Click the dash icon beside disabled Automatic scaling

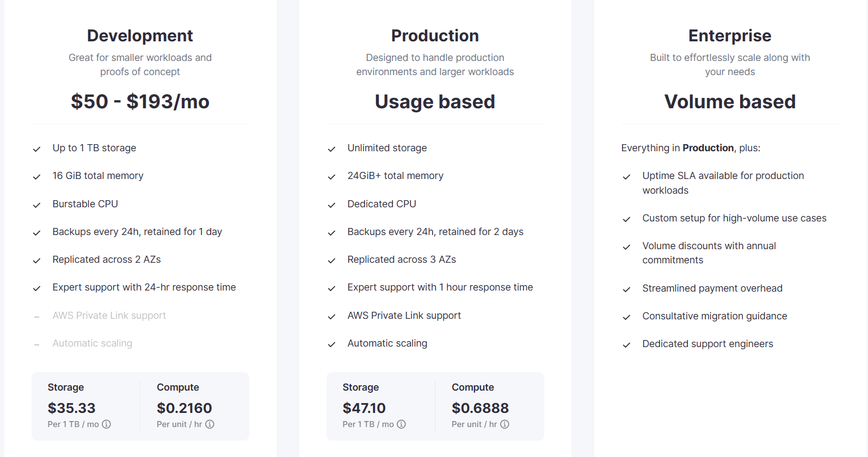(x=36, y=344)
